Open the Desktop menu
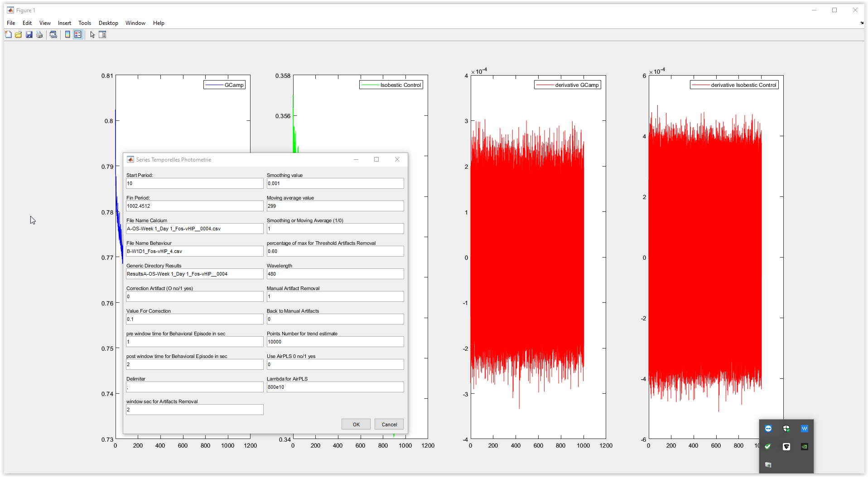Screen dimensions: 868x477 108,23
